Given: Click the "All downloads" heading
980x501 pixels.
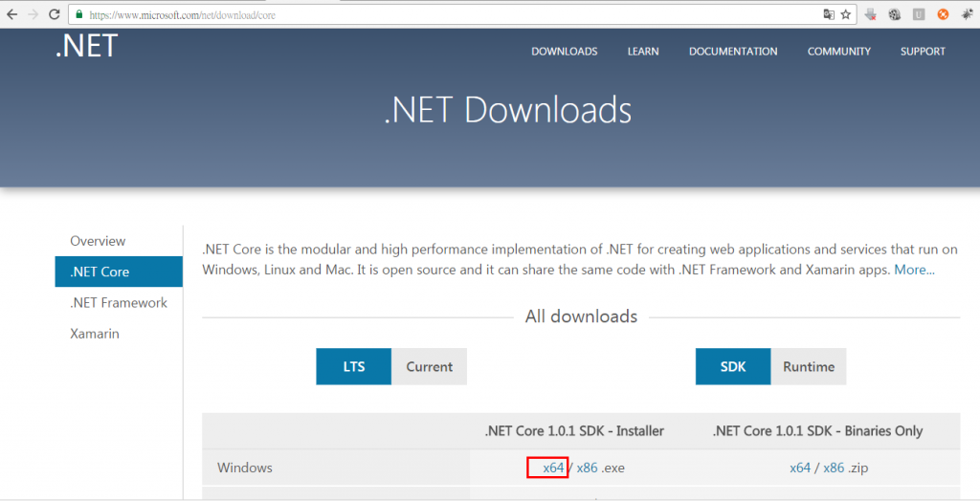Looking at the screenshot, I should (581, 316).
